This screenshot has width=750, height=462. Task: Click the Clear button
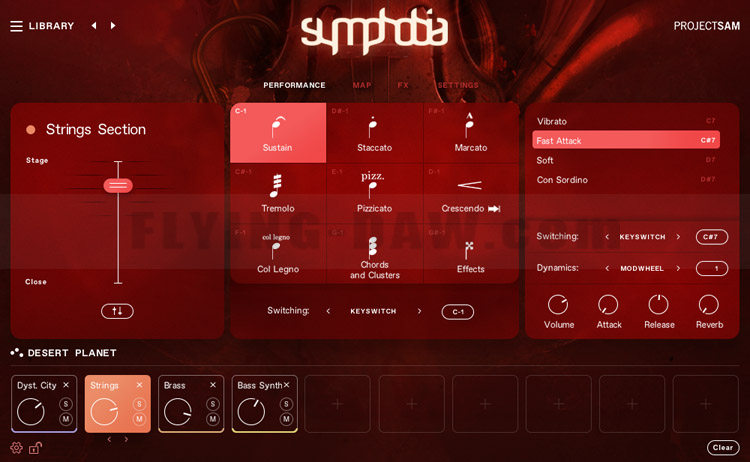click(723, 448)
